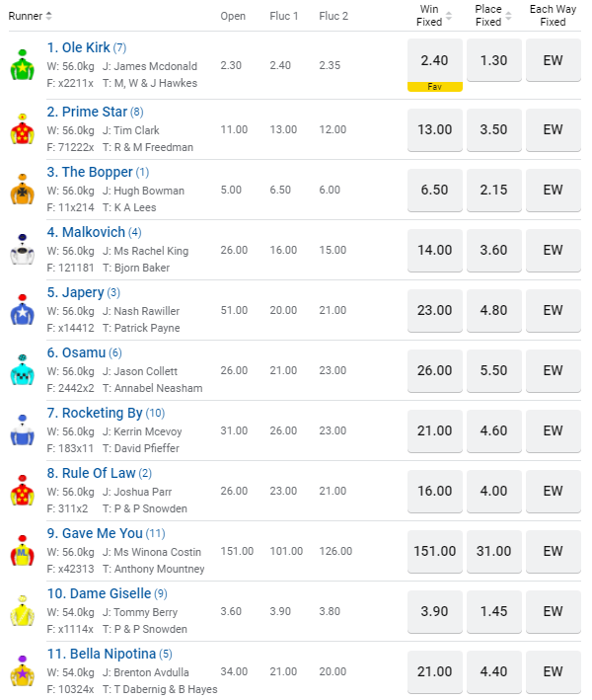Viewport: 592px width, 700px height.
Task: Select The Bopper place odds 2.15
Action: pos(493,190)
